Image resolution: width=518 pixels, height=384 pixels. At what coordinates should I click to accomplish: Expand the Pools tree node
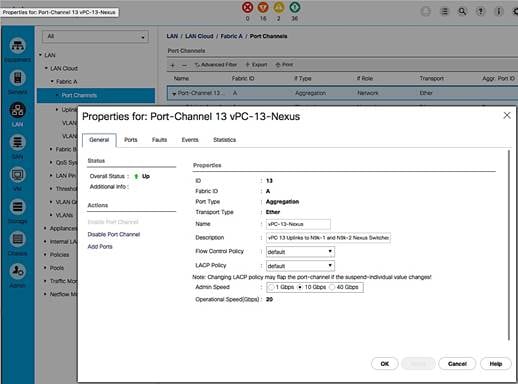(45, 268)
